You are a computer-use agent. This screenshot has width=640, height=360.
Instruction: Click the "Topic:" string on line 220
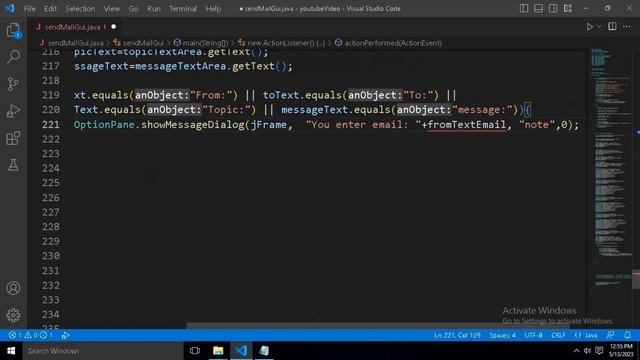click(x=229, y=110)
